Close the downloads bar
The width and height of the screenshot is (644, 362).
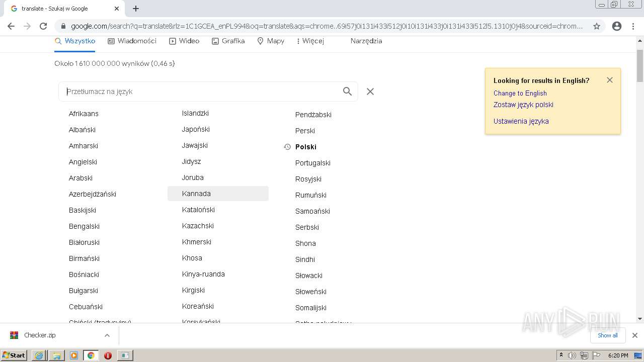[634, 335]
